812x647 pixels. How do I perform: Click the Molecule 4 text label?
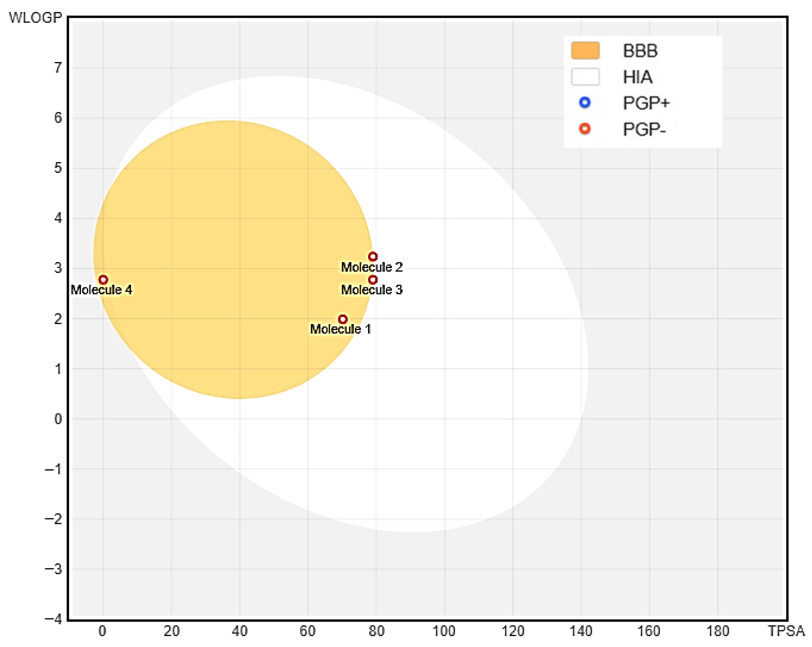(101, 290)
